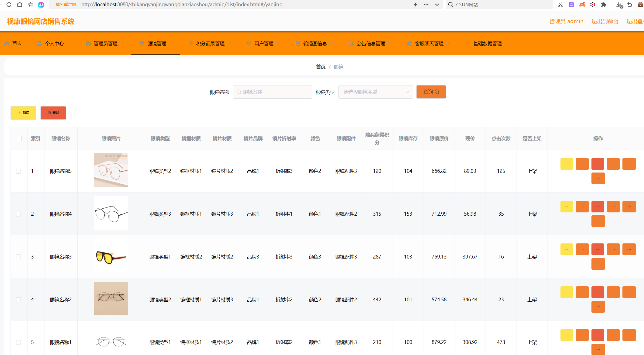644x355 pixels.
Task: Click the 查询 search button
Action: 431,92
